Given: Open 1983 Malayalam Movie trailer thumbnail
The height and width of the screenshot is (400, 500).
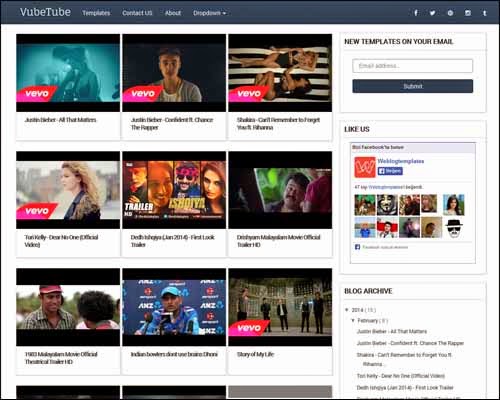Looking at the screenshot, I should tap(68, 307).
